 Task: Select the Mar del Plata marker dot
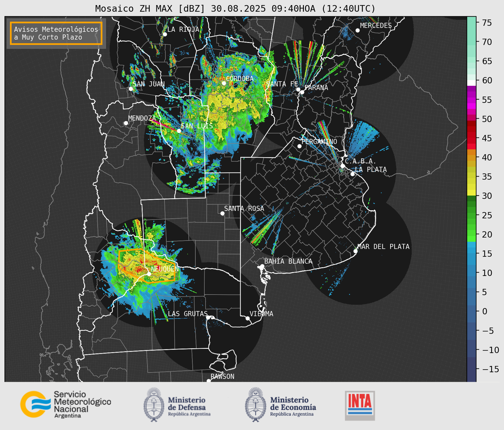pos(355,251)
